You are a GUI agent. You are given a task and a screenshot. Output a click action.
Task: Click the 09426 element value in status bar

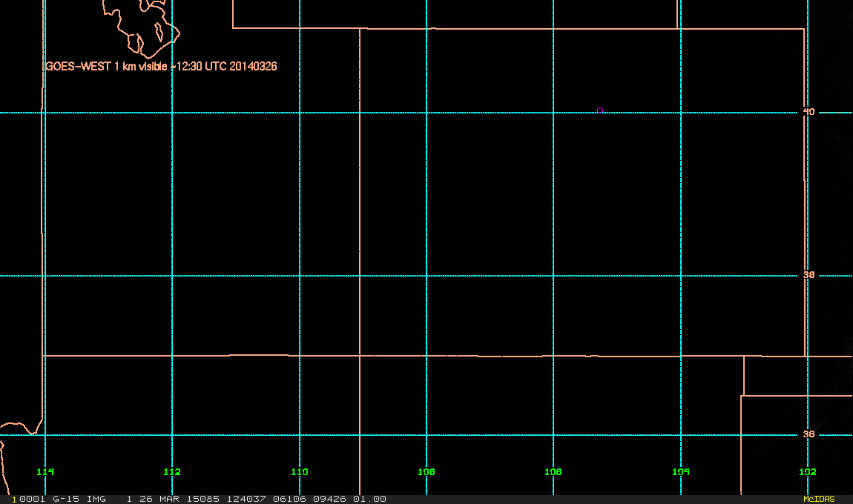pos(329,499)
